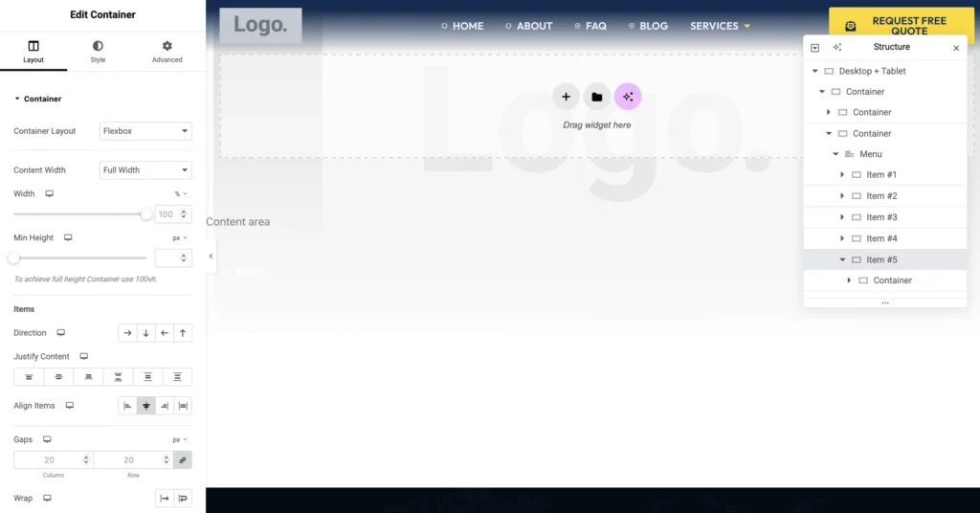The width and height of the screenshot is (980, 513).
Task: Open template library folder icon
Action: [x=596, y=97]
